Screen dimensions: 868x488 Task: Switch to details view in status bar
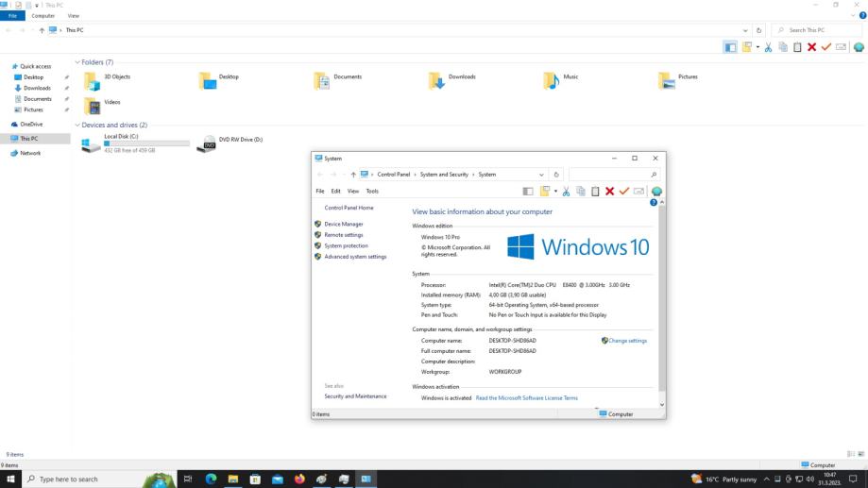click(851, 454)
